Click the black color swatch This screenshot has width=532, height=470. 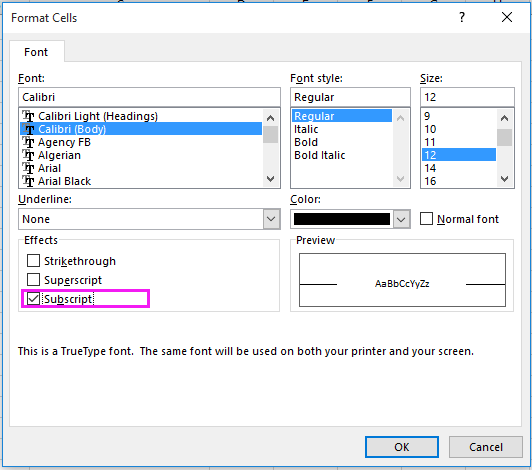[342, 219]
